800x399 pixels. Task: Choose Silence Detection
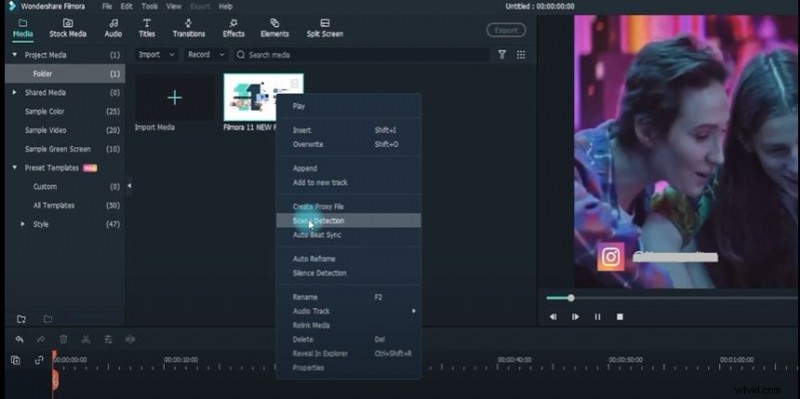click(x=348, y=273)
